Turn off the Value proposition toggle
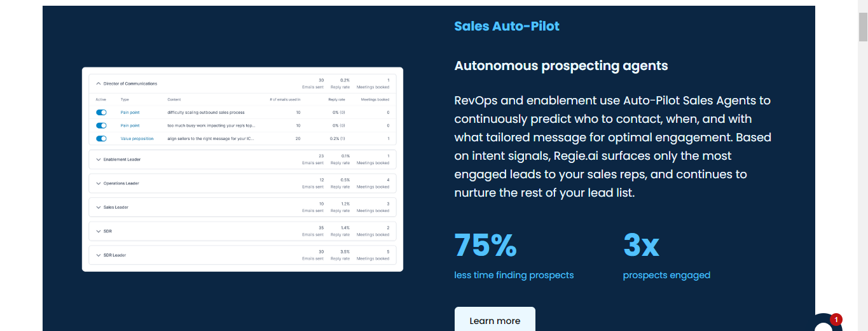868x331 pixels. (x=101, y=139)
